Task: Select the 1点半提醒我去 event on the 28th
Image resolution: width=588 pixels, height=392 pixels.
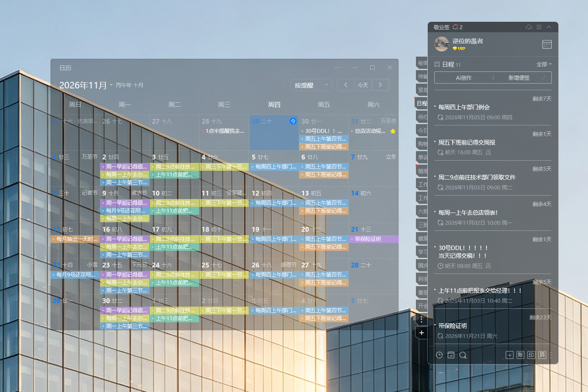Action: coord(224,131)
